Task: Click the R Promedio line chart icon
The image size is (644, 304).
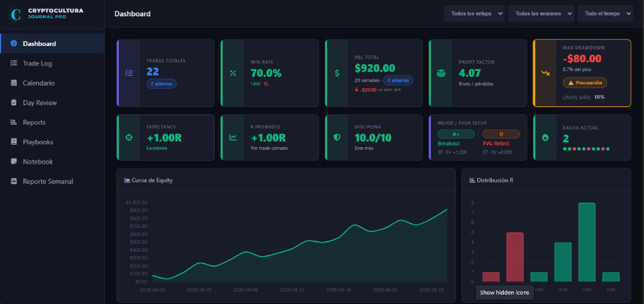Action: pos(233,138)
